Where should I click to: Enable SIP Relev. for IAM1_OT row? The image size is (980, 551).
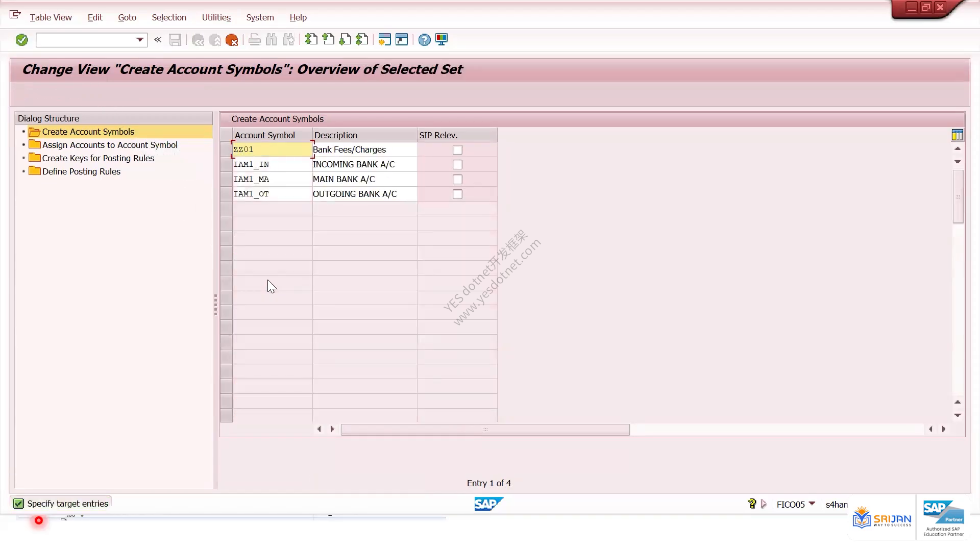click(x=457, y=194)
